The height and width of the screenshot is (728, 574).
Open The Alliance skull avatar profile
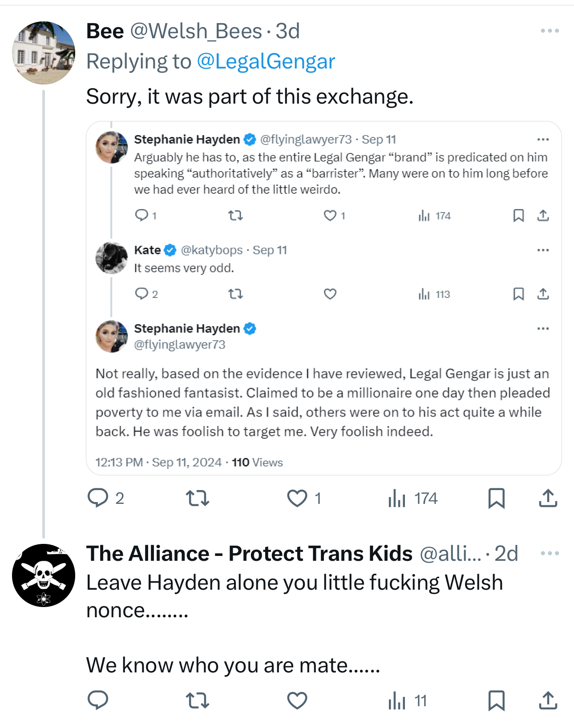click(44, 575)
